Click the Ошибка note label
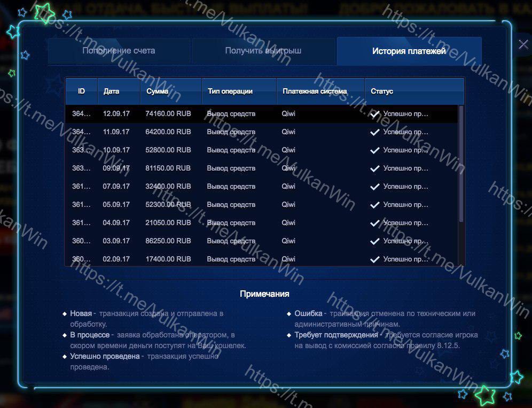 [308, 313]
